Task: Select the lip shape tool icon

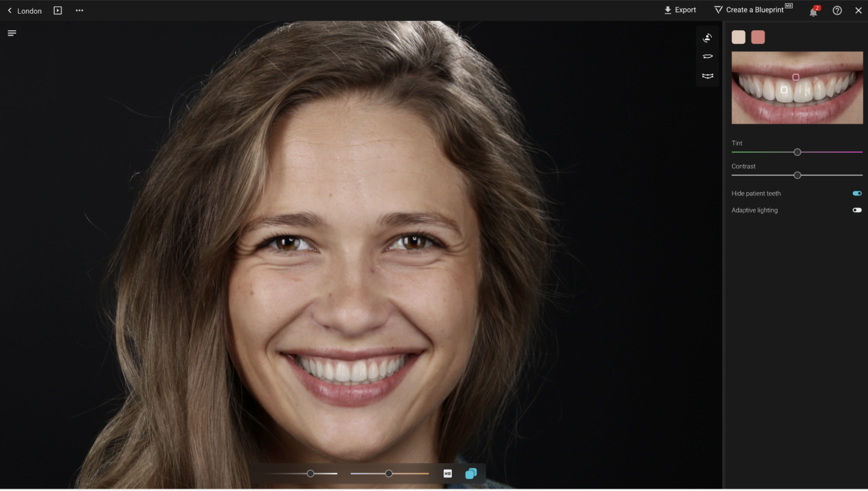Action: pos(707,56)
